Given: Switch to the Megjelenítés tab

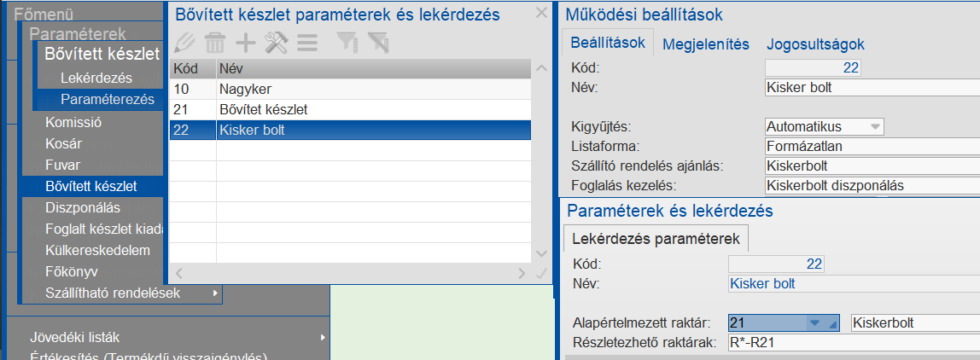Looking at the screenshot, I should 706,44.
